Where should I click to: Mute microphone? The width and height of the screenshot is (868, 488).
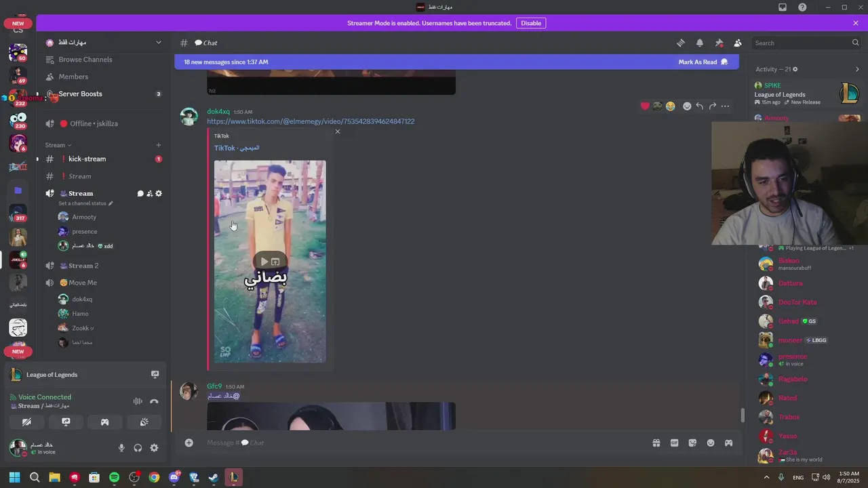click(121, 448)
